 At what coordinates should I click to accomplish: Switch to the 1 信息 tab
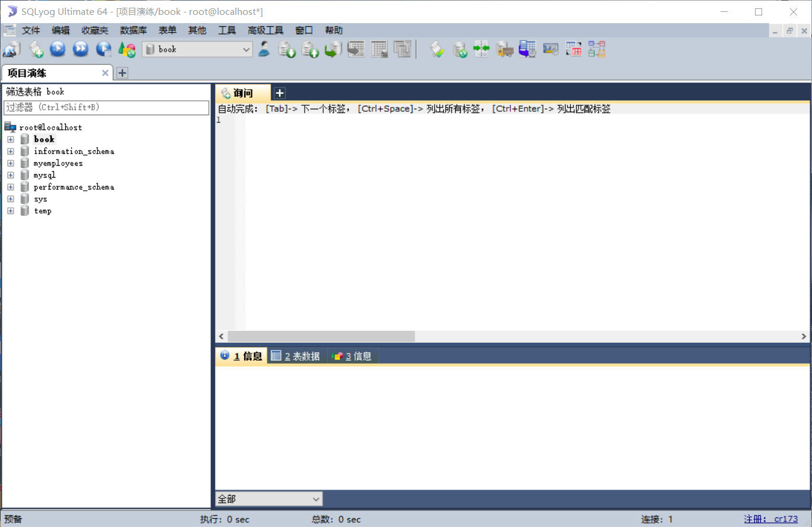(x=241, y=356)
